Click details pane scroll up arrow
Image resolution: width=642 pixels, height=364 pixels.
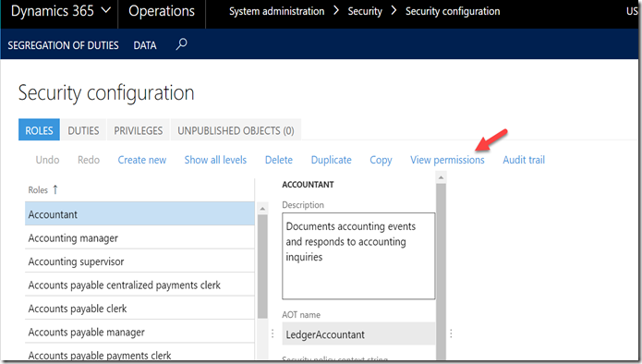(441, 177)
